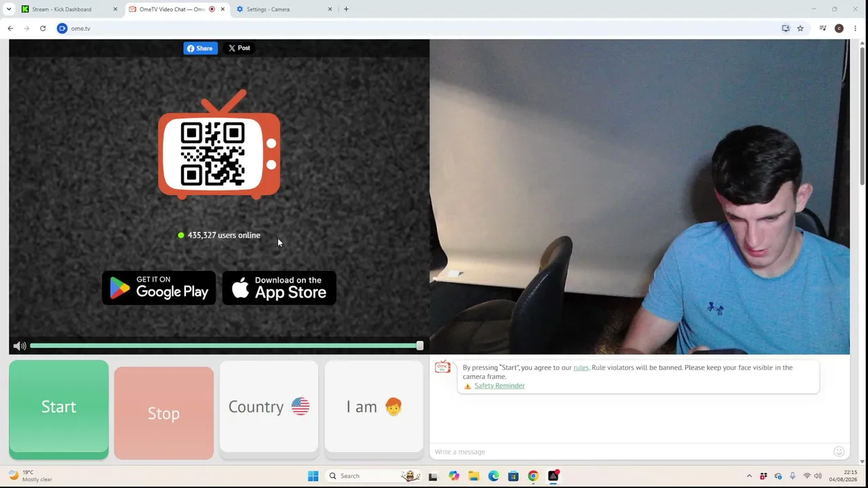Adjust the volume slider
The width and height of the screenshot is (868, 488).
tap(226, 346)
